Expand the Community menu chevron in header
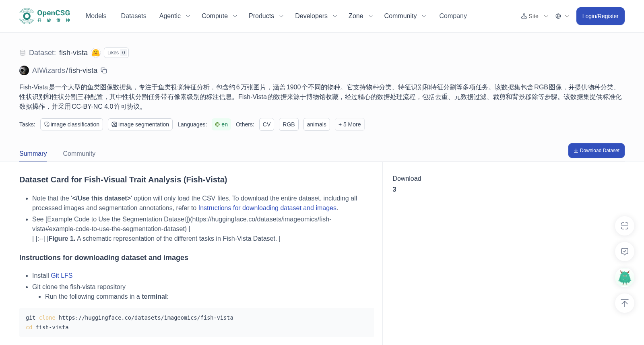 coord(424,16)
